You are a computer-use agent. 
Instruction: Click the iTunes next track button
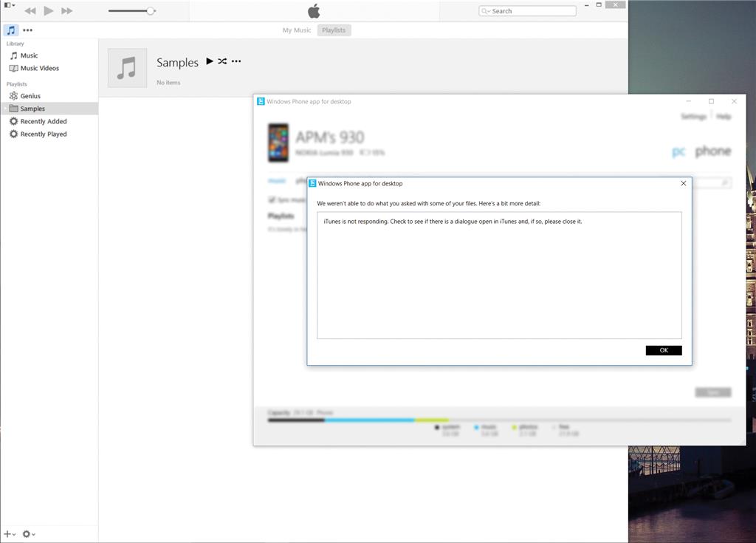click(x=66, y=10)
